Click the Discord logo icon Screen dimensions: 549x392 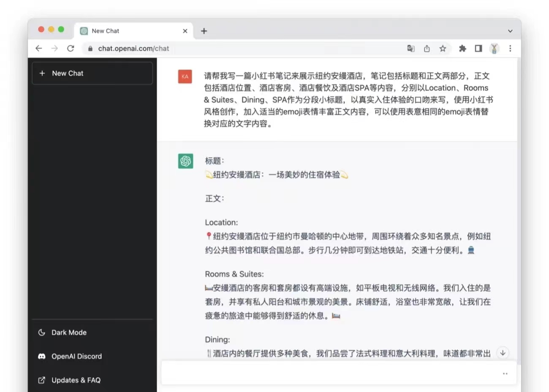(x=41, y=356)
